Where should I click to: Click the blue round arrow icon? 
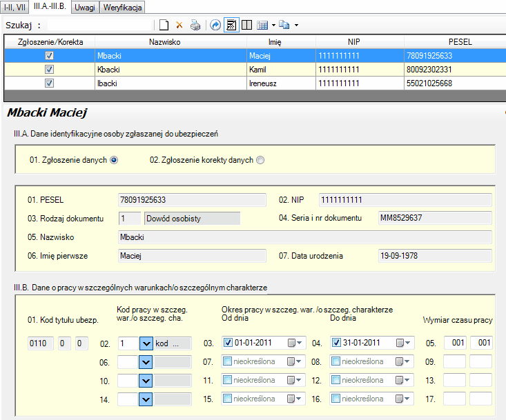click(x=215, y=26)
